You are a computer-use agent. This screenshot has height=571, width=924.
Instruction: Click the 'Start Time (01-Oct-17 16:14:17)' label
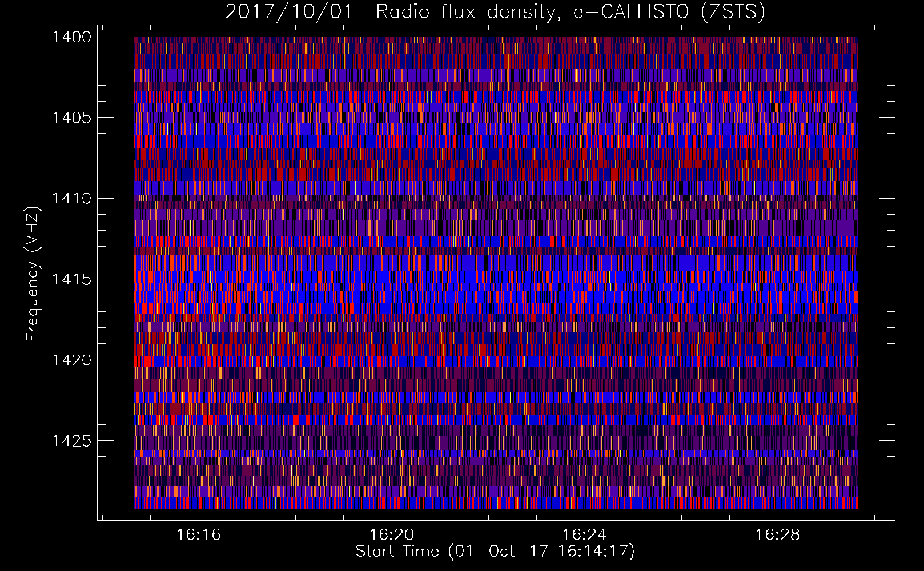[495, 552]
